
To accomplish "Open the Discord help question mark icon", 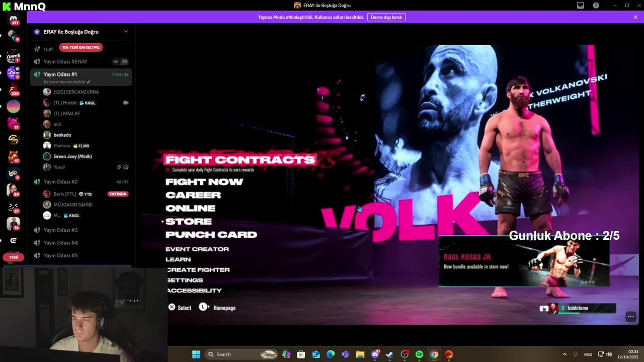I will [596, 6].
